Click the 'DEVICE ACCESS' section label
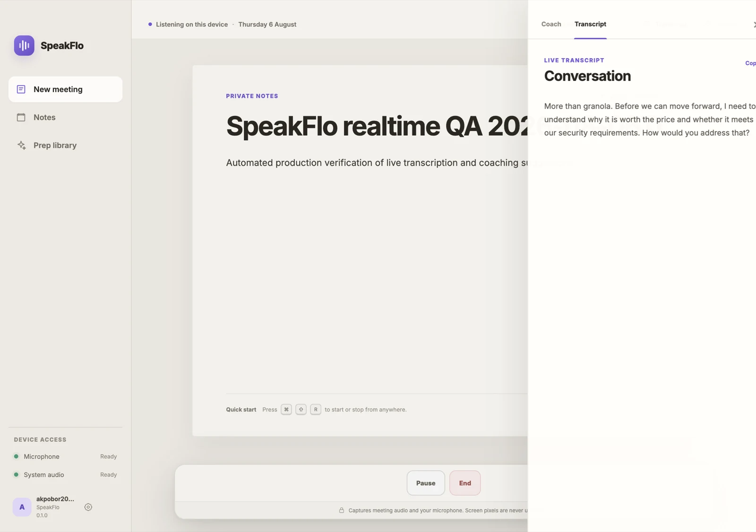The height and width of the screenshot is (532, 756). coord(40,439)
